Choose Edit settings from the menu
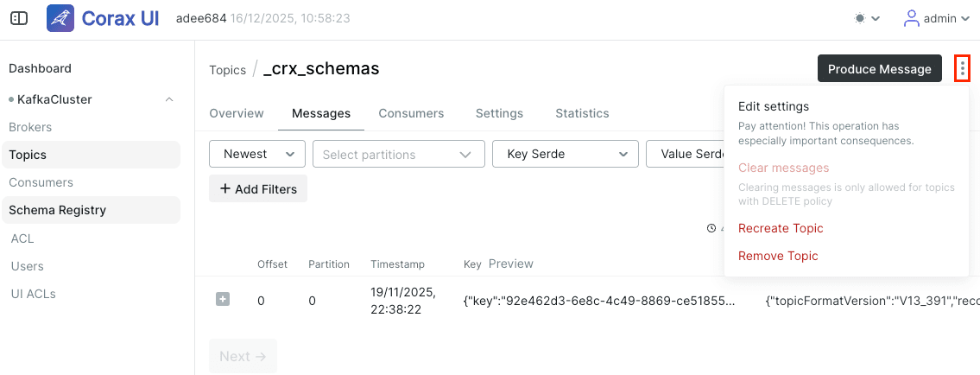 (773, 106)
